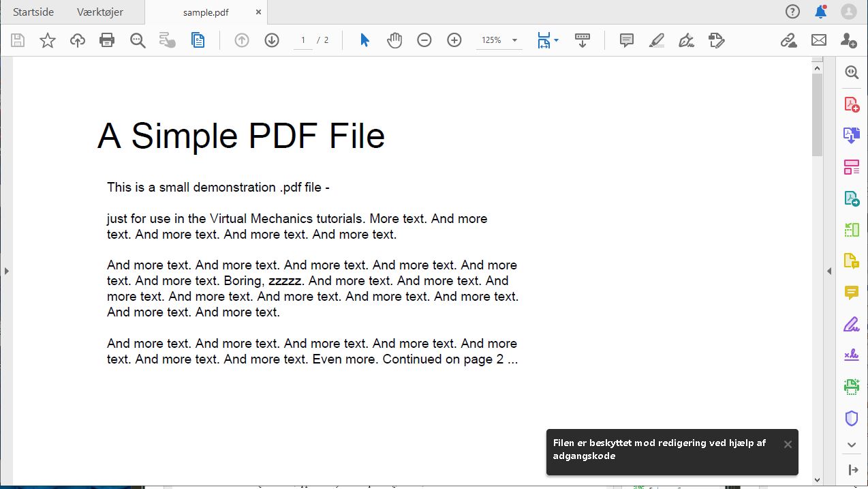The width and height of the screenshot is (868, 489).
Task: Open purple Fill & Sign sidebar tool
Action: [x=852, y=324]
